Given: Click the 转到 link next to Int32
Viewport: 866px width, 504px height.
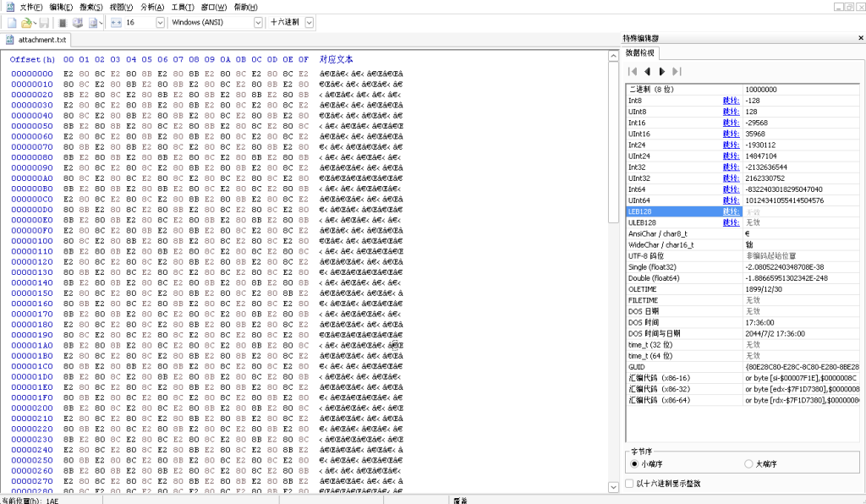Looking at the screenshot, I should click(x=730, y=167).
